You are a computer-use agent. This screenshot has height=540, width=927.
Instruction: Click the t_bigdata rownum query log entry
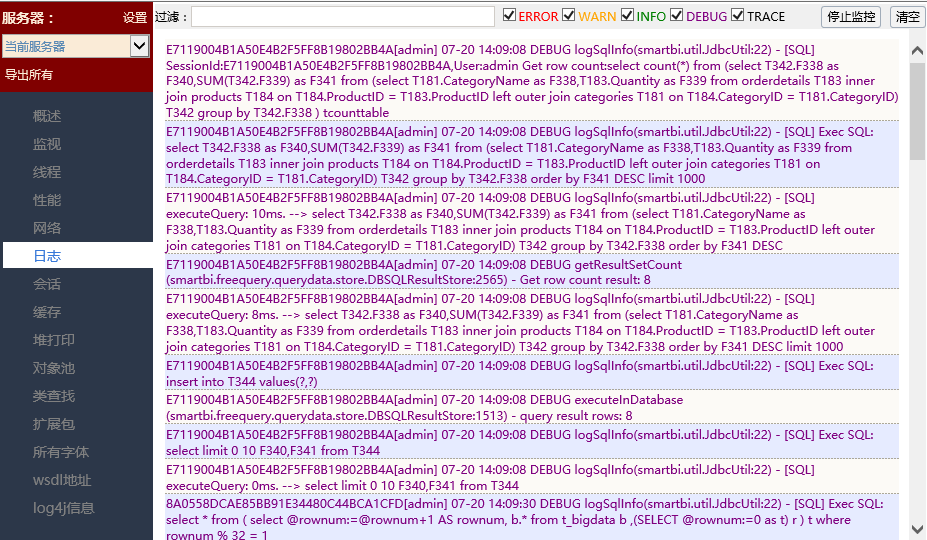[532, 518]
